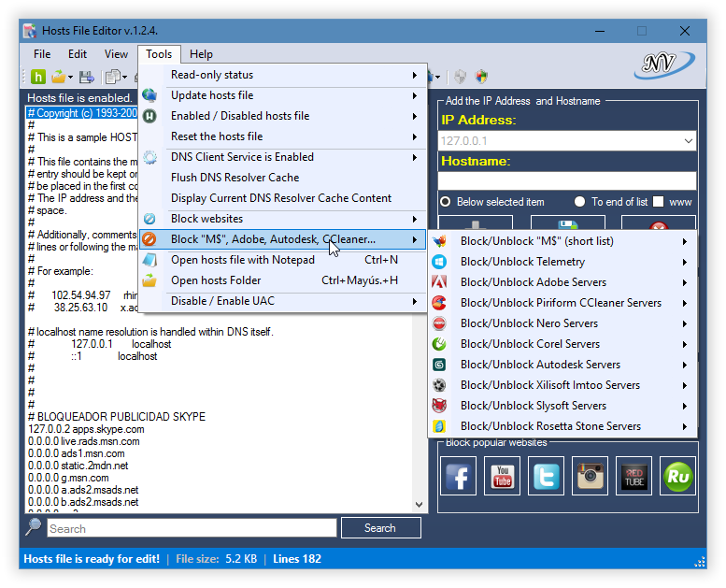Click the Corel Servers icon

pos(439,344)
